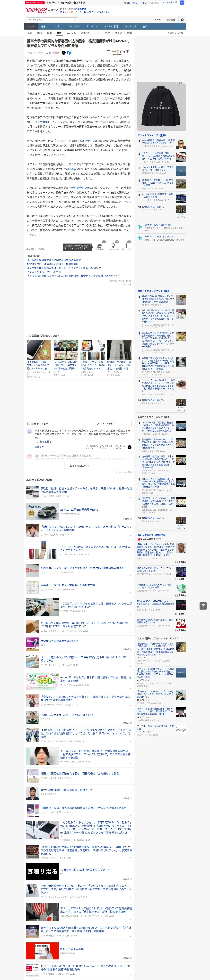
Task: Toggle the 'コメント非表示' checkbox
Action: click(x=115, y=473)
